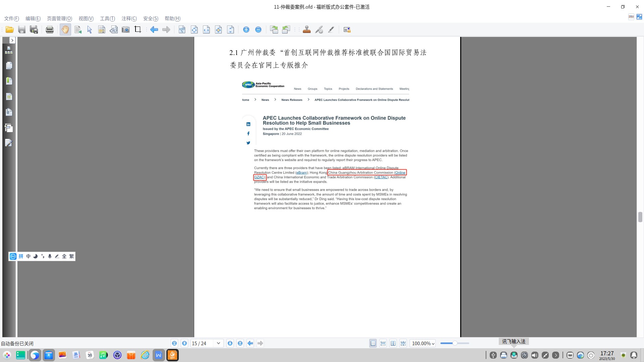Open the 页面管理(O) menu
644x362 pixels.
point(59,18)
